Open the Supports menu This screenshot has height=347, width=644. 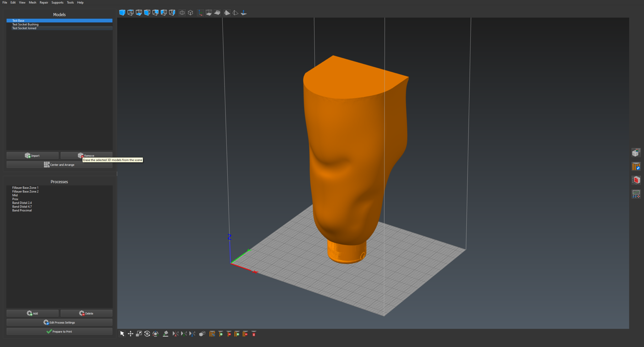(x=57, y=3)
